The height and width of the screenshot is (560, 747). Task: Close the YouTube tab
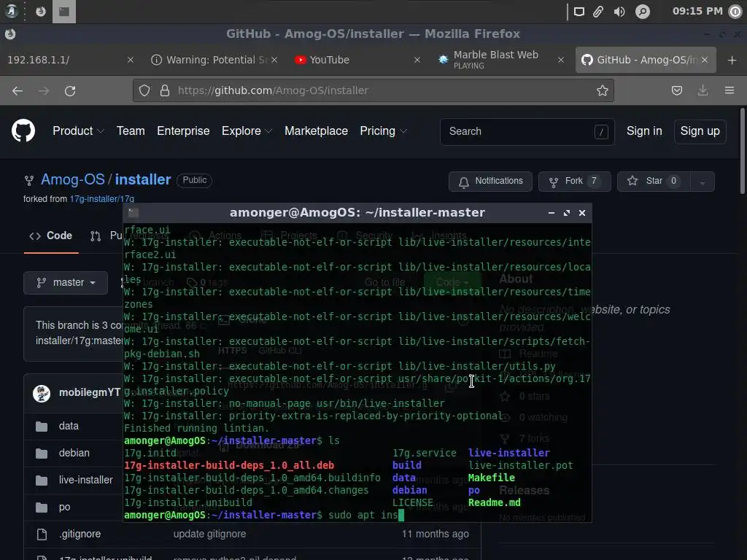point(417,60)
